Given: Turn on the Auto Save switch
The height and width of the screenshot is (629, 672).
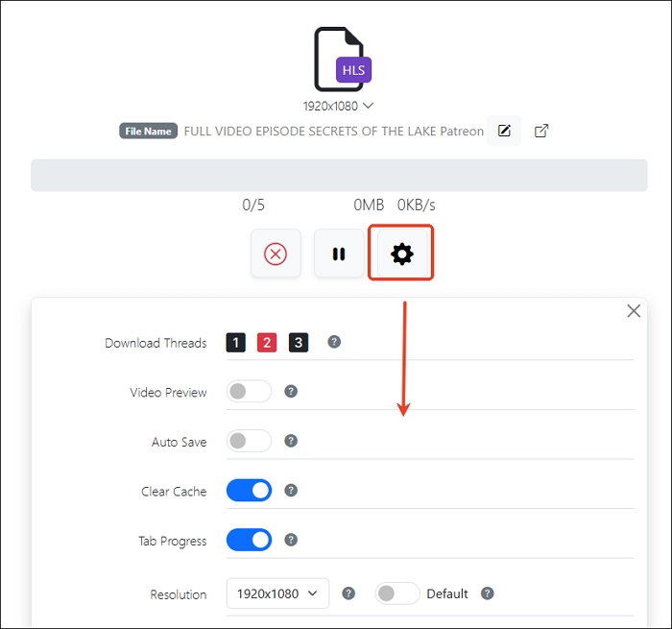Looking at the screenshot, I should 249,441.
